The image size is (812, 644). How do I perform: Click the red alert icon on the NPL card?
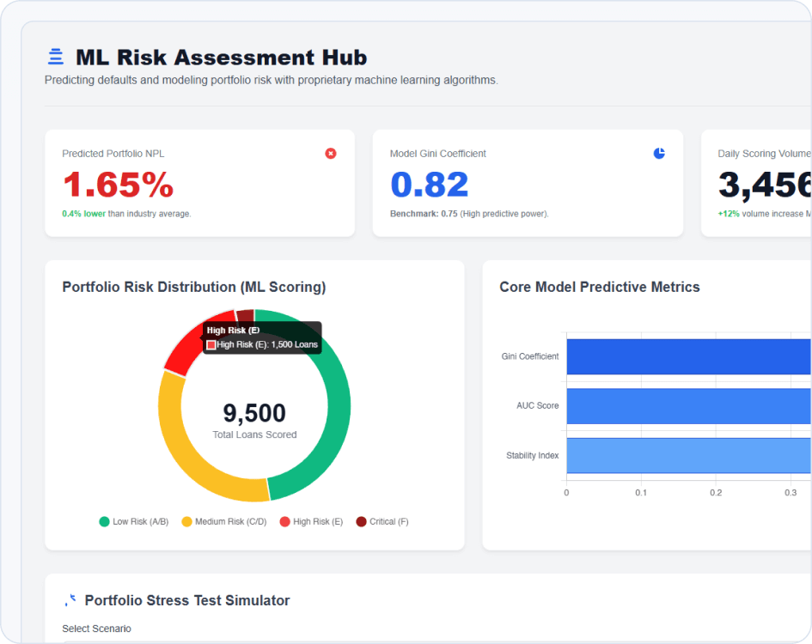[x=331, y=154]
